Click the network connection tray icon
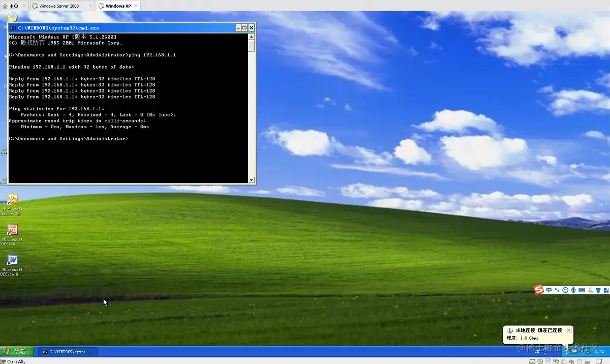610x364 pixels. point(567,351)
